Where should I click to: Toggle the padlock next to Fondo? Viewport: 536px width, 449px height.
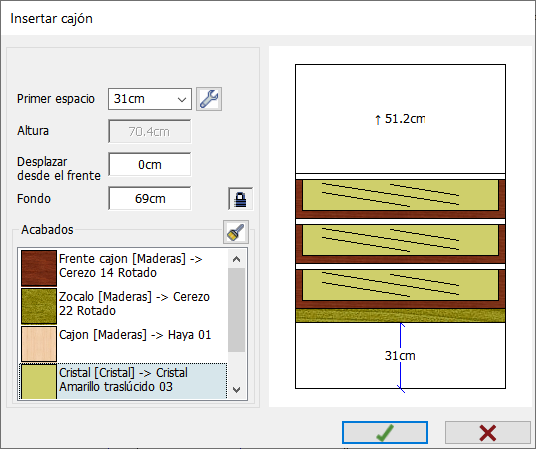(x=241, y=199)
